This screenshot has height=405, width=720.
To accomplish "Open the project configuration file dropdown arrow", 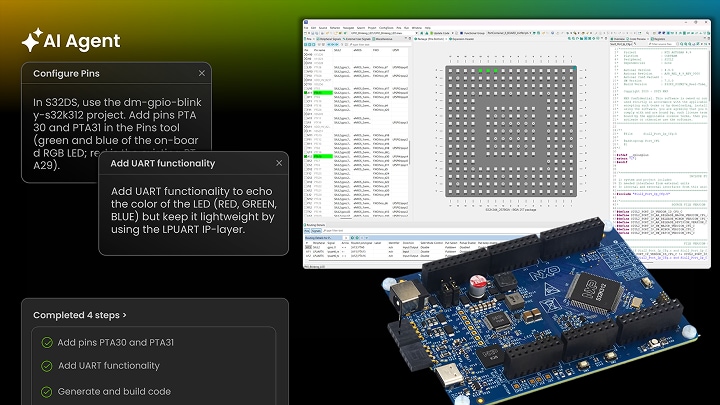I will [x=416, y=33].
